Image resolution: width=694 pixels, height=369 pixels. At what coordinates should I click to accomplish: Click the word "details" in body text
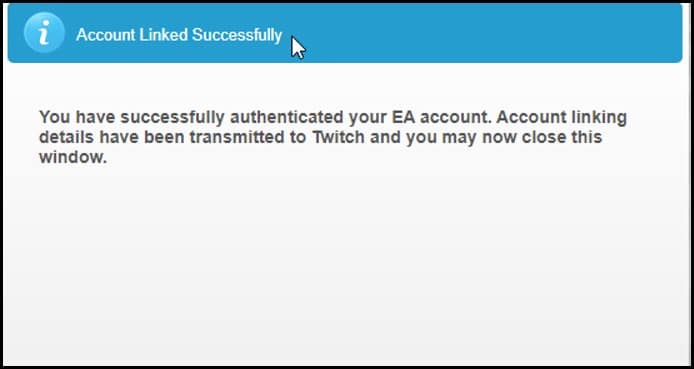[66, 137]
